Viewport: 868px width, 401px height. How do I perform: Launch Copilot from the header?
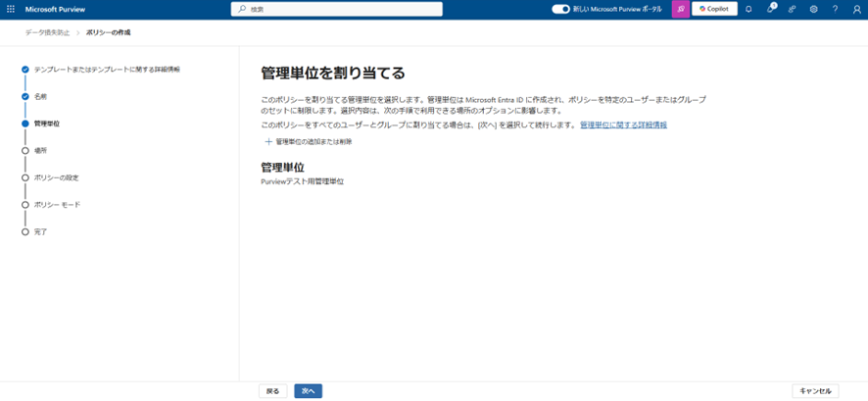[x=714, y=9]
